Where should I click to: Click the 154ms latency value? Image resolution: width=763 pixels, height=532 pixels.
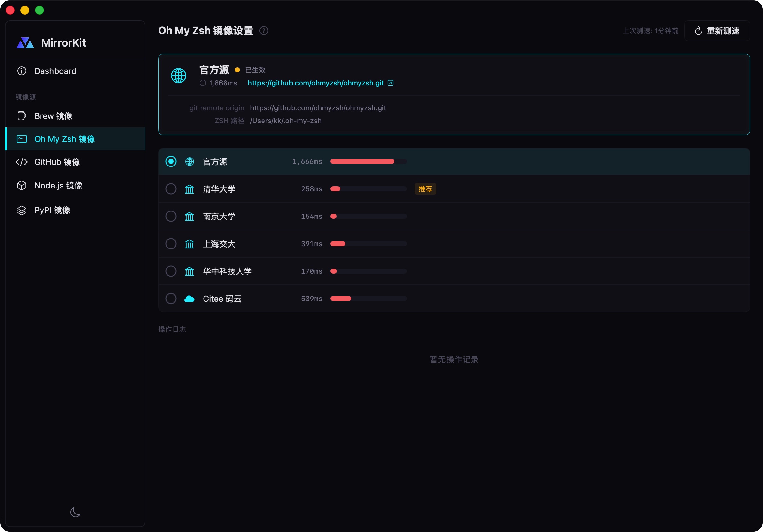[312, 216]
